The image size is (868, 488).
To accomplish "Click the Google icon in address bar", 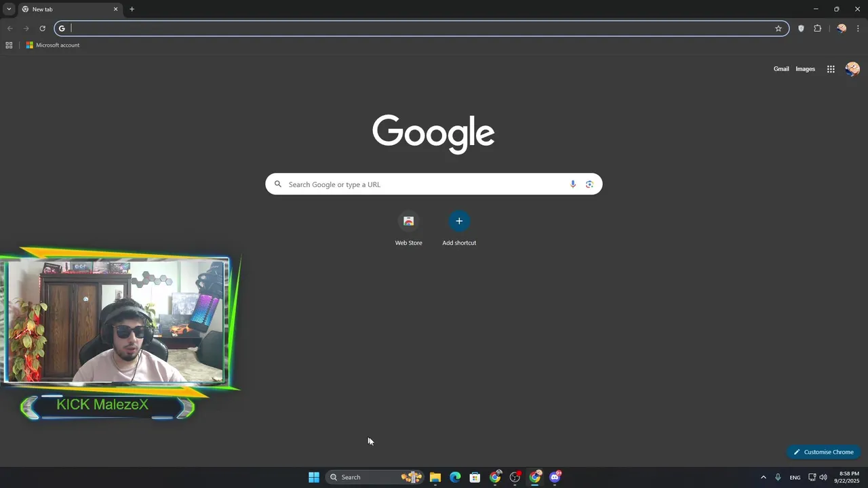I will (x=62, y=28).
